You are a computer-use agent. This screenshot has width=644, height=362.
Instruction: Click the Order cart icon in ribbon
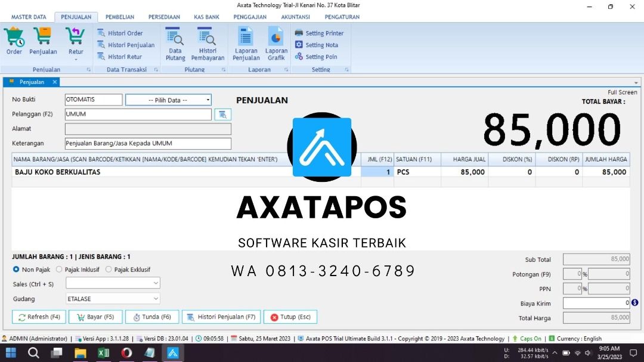[14, 38]
